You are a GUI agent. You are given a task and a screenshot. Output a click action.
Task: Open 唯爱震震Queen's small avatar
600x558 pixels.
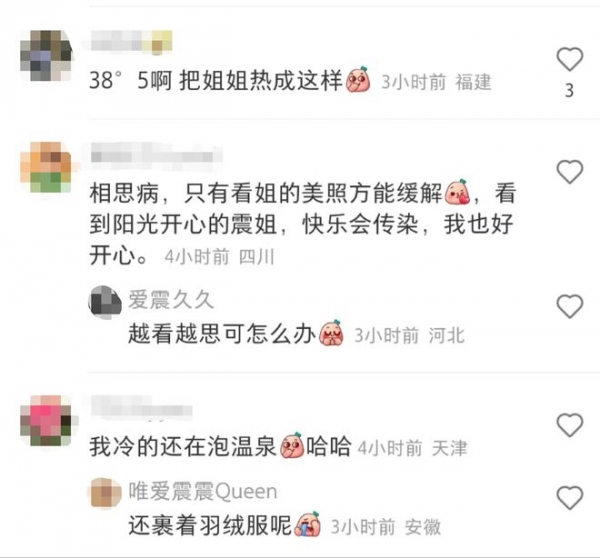pyautogui.click(x=105, y=493)
